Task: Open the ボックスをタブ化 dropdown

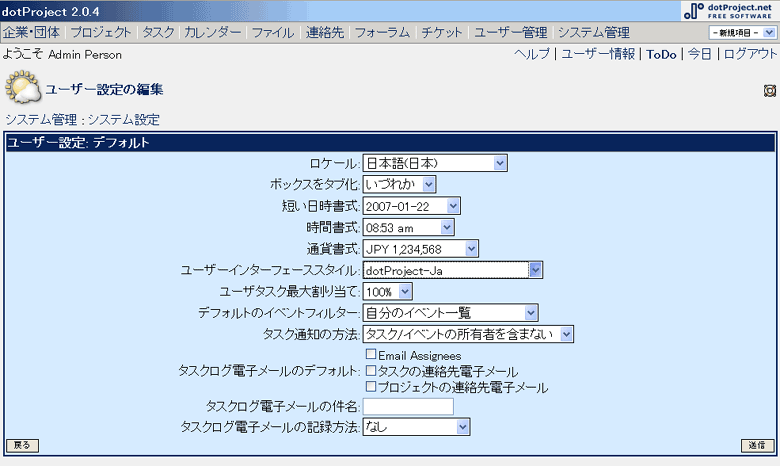Action: point(399,185)
